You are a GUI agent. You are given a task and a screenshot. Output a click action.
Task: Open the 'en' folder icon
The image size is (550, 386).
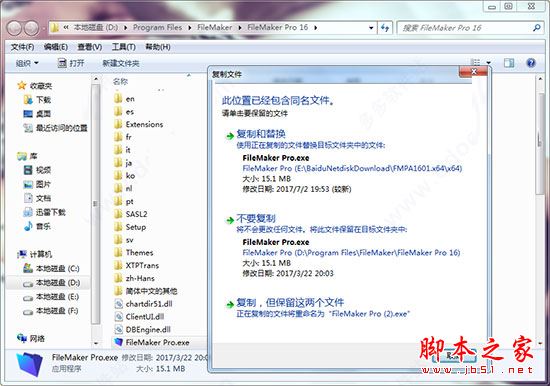coord(118,98)
